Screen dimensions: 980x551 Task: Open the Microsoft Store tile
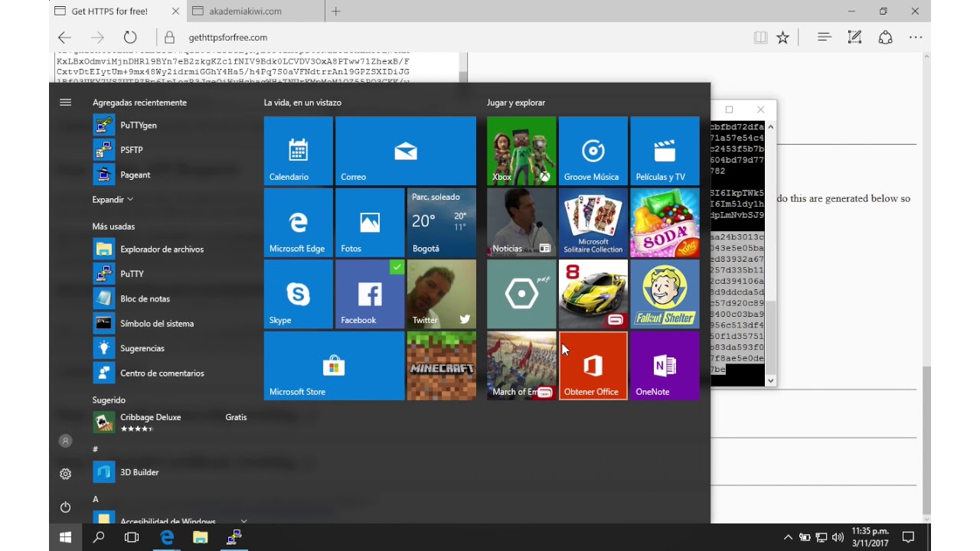point(334,366)
